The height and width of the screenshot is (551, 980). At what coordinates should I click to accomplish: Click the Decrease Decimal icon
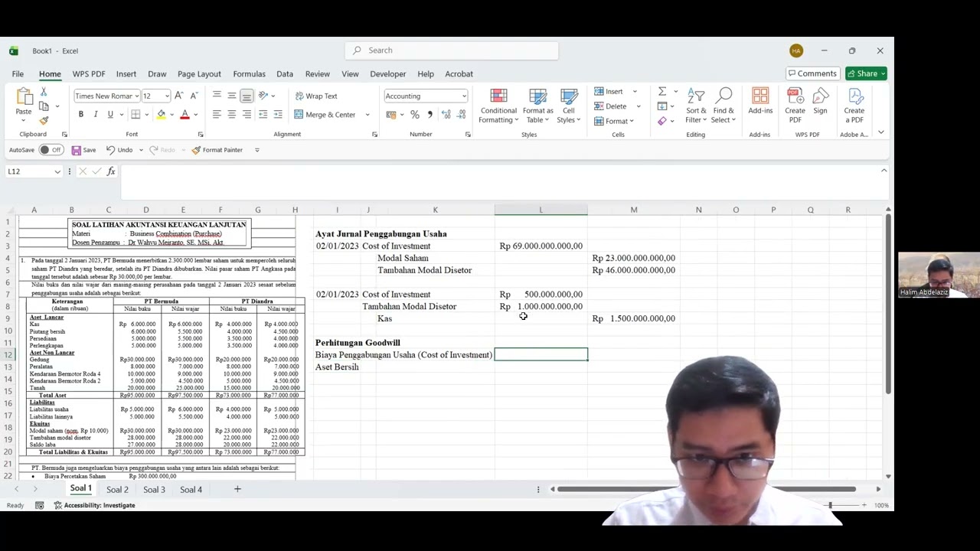click(x=461, y=115)
